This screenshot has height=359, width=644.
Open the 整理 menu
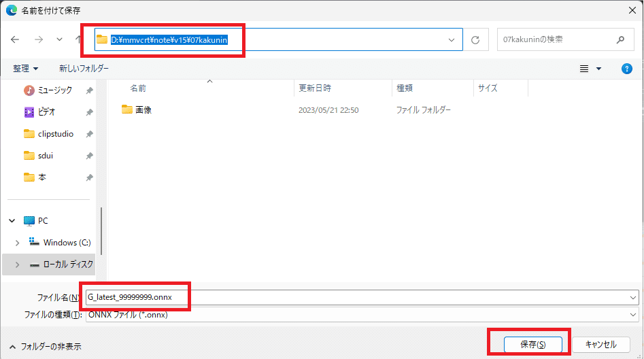[25, 69]
